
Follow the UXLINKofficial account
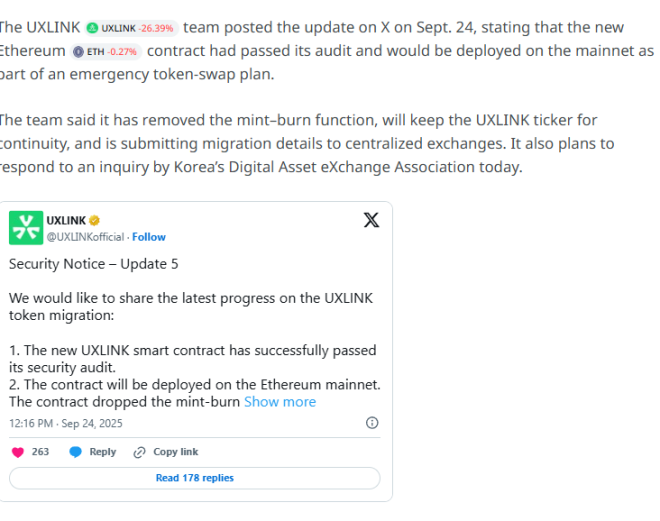pos(149,237)
